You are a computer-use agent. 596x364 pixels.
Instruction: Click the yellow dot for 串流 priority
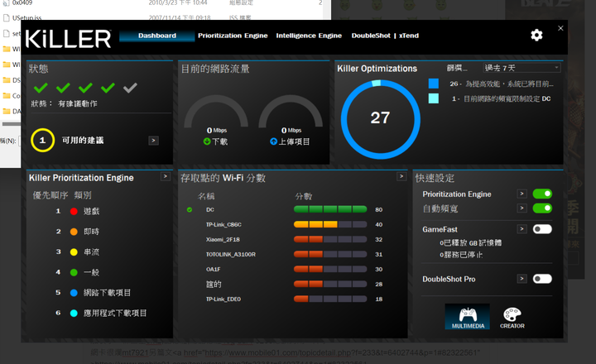tap(74, 252)
